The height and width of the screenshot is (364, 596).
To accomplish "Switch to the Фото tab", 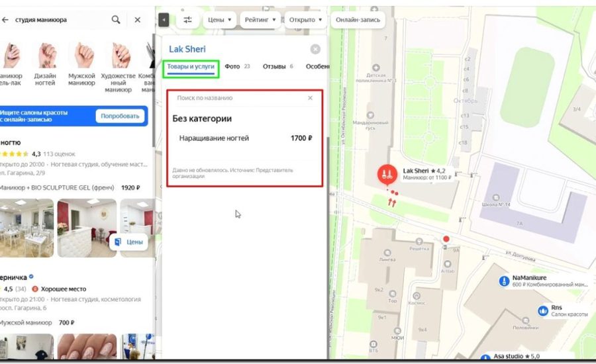I will [x=232, y=67].
